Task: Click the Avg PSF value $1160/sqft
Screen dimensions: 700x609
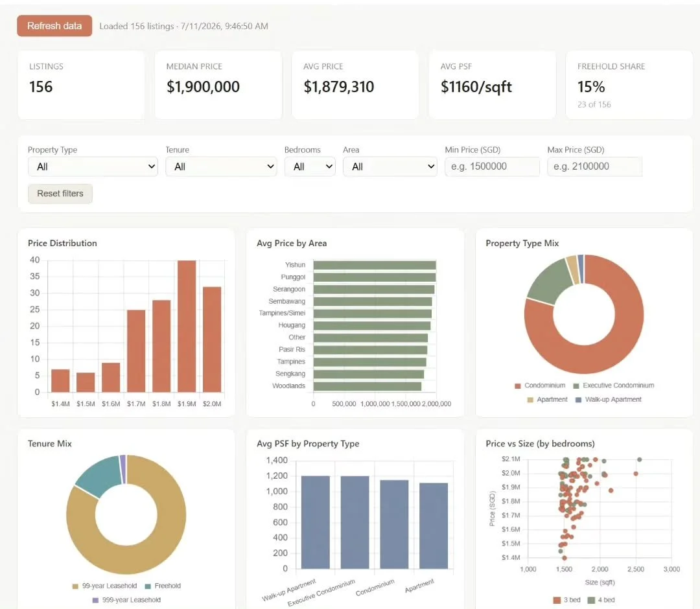Action: pos(476,87)
